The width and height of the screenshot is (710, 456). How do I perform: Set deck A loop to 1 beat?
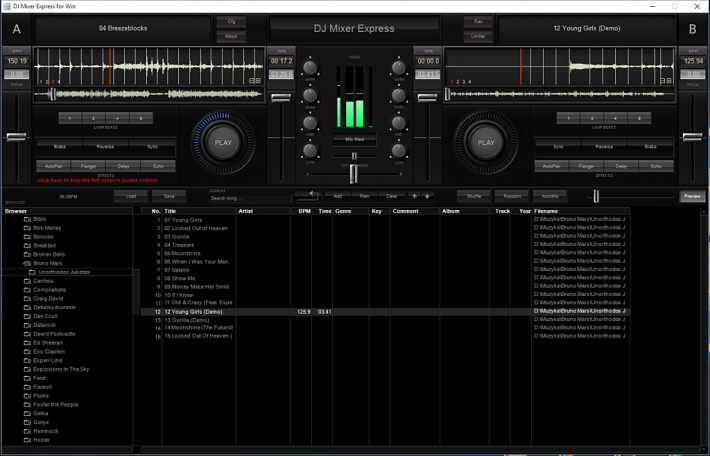pyautogui.click(x=70, y=118)
